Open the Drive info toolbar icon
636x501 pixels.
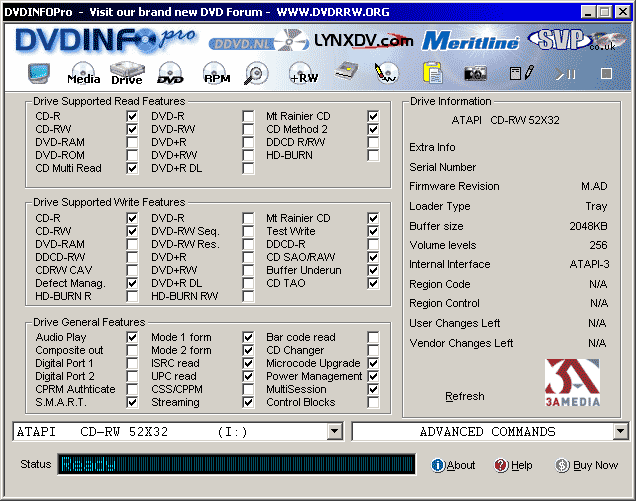click(x=127, y=74)
